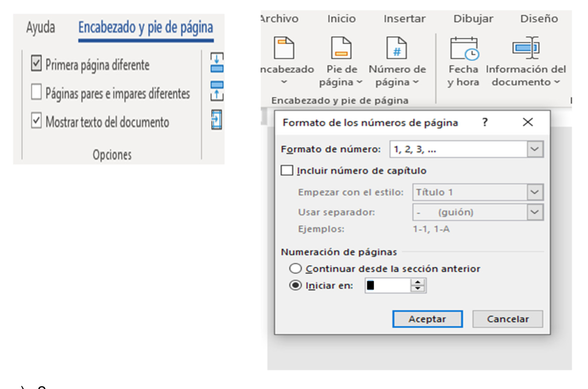This screenshot has width=588, height=389.
Task: Switch to the Insertar tab
Action: [405, 19]
